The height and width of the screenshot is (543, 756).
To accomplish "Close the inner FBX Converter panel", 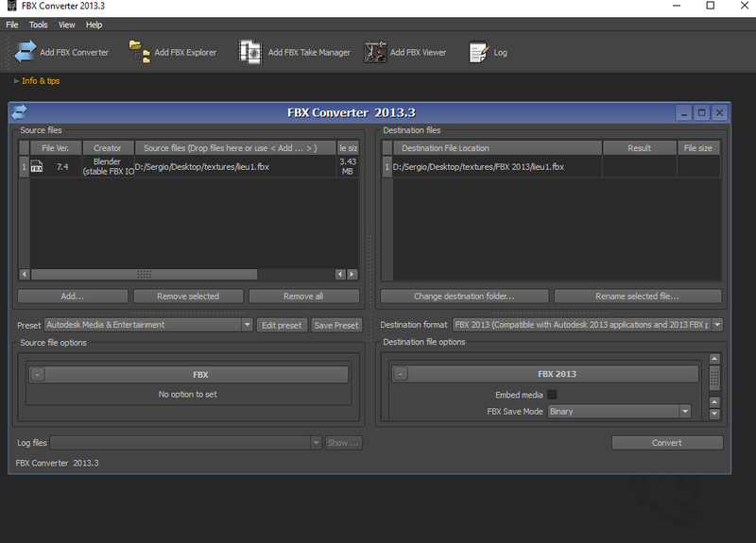I will click(x=719, y=112).
